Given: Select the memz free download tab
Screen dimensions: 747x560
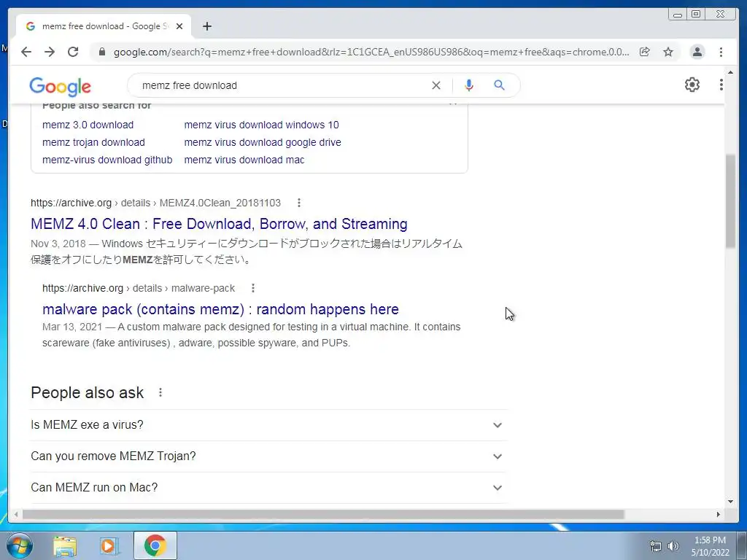Looking at the screenshot, I should [104, 26].
